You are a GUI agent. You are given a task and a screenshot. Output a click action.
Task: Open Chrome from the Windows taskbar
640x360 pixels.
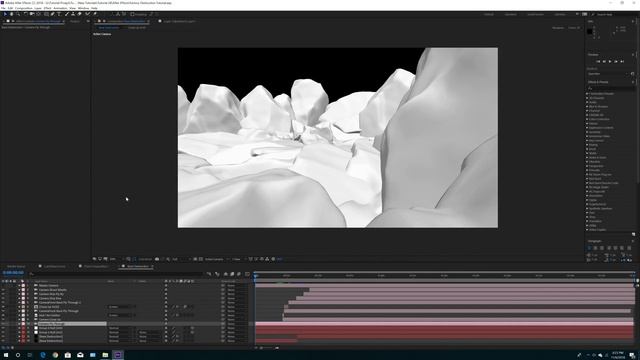[55, 355]
